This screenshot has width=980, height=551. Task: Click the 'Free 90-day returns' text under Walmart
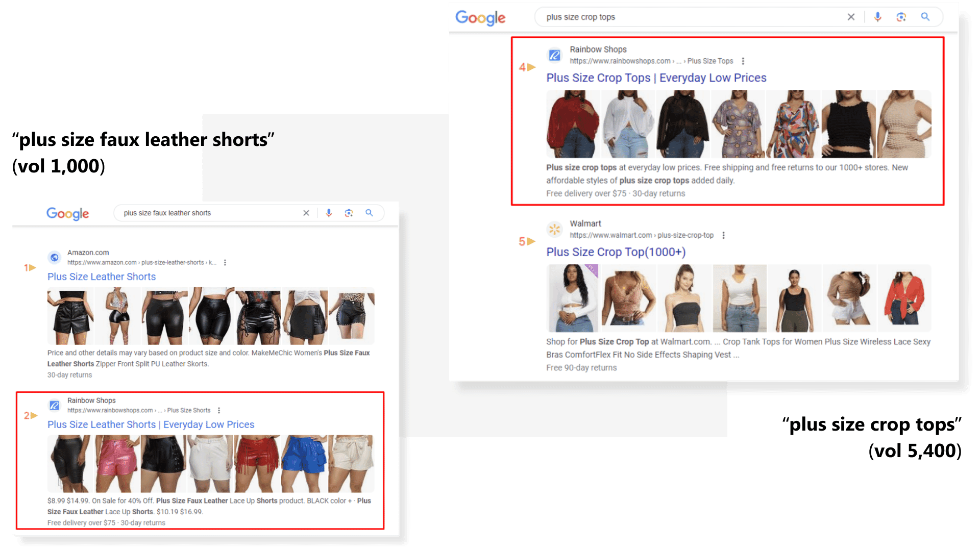tap(581, 368)
